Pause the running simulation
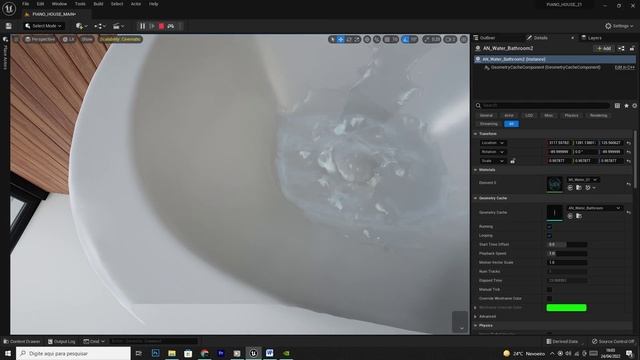Viewport: 640px width, 360px height. pyautogui.click(x=142, y=26)
